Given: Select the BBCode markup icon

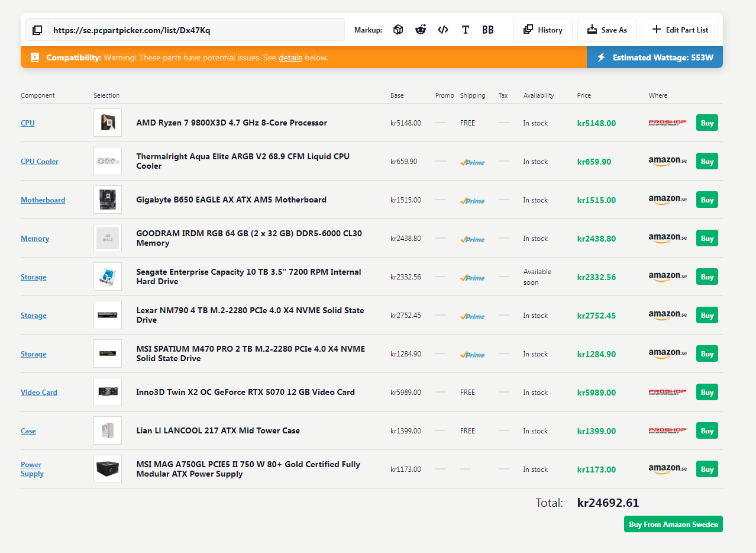Looking at the screenshot, I should coord(487,30).
